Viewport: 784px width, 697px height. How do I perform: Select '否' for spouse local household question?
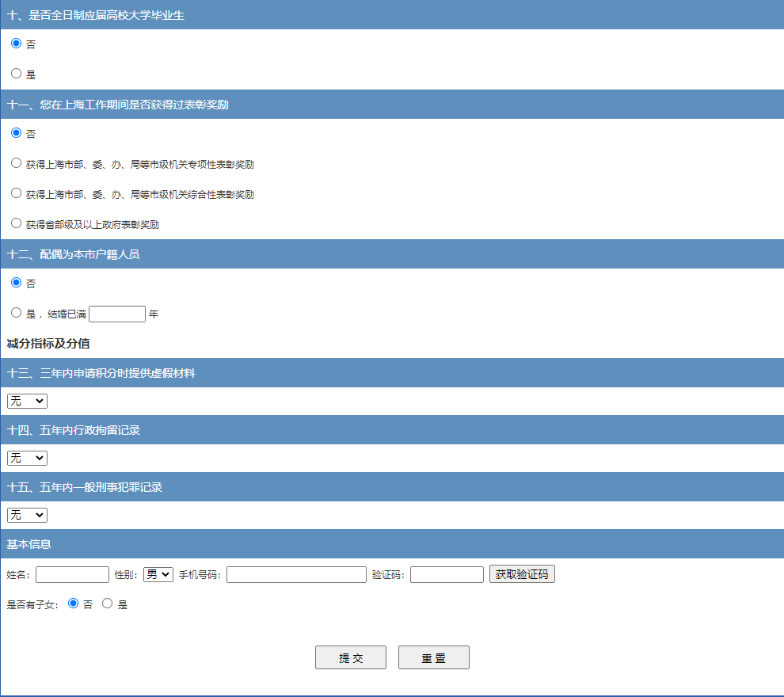tap(16, 283)
